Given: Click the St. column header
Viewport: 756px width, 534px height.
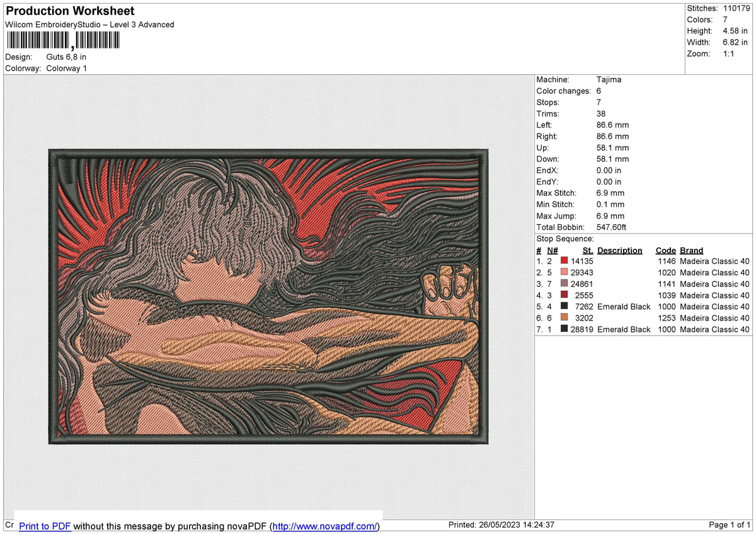Looking at the screenshot, I should pyautogui.click(x=588, y=250).
